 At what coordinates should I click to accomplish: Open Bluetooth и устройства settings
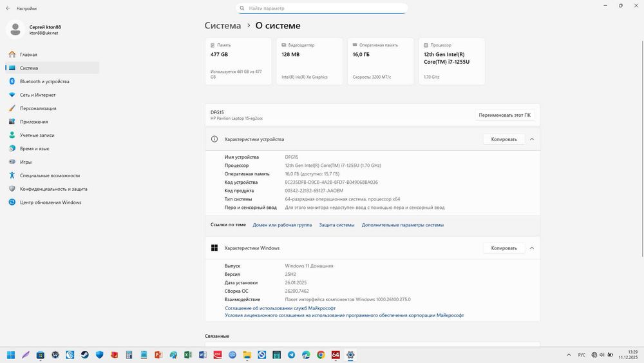click(52, 81)
